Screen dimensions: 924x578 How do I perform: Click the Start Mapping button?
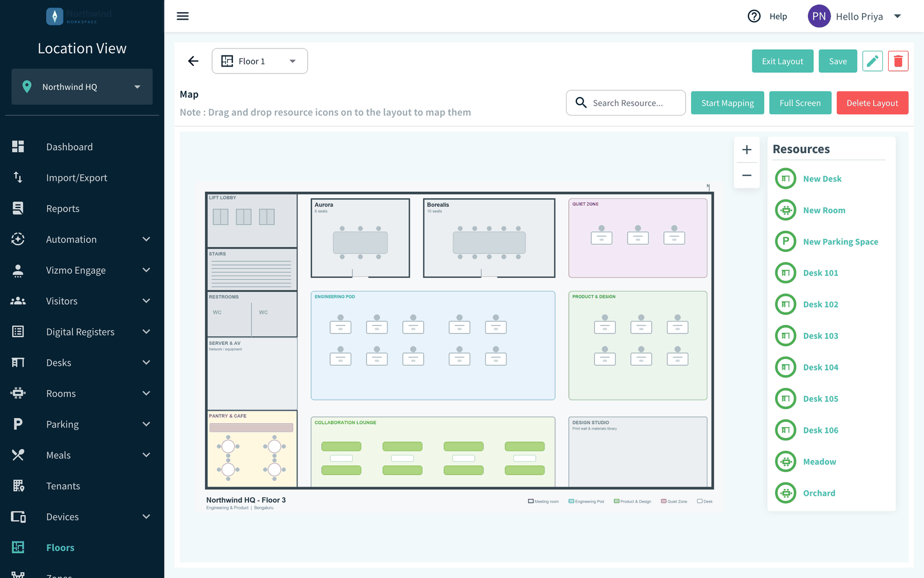(x=728, y=103)
